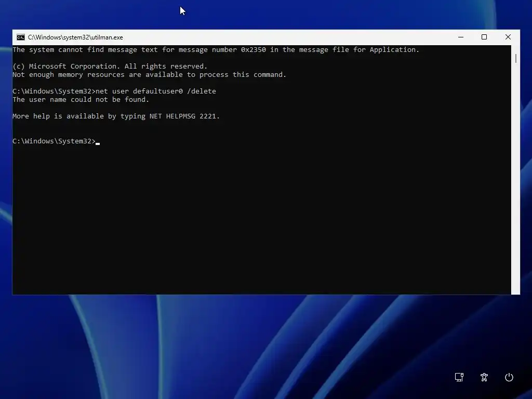Maximize the utilman.exe command window
The width and height of the screenshot is (532, 399).
pyautogui.click(x=484, y=37)
